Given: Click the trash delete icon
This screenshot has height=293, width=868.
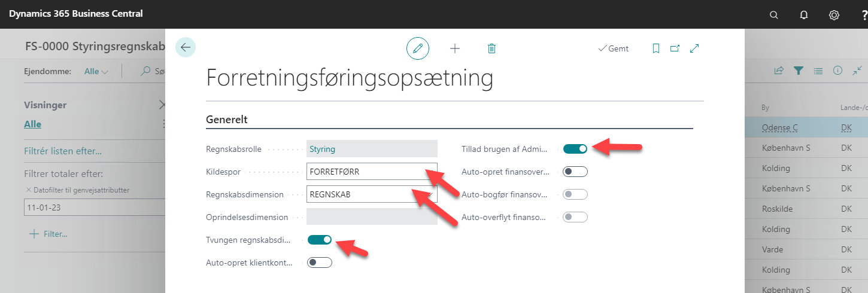Looking at the screenshot, I should pyautogui.click(x=491, y=48).
